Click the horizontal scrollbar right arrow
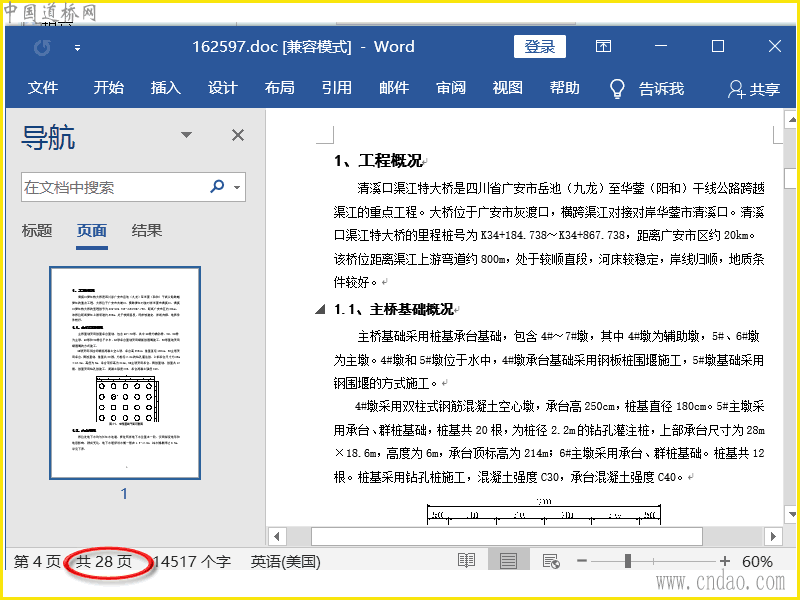Viewport: 800px width, 600px height. pos(773,536)
